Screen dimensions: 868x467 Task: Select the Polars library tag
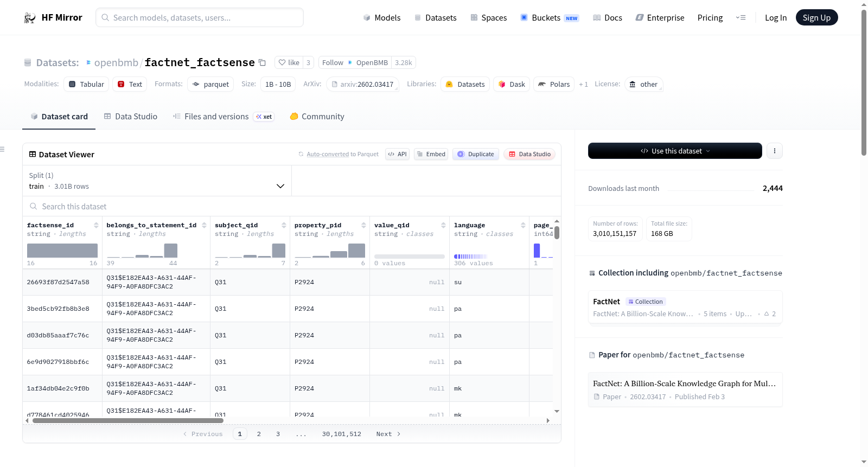pos(554,84)
